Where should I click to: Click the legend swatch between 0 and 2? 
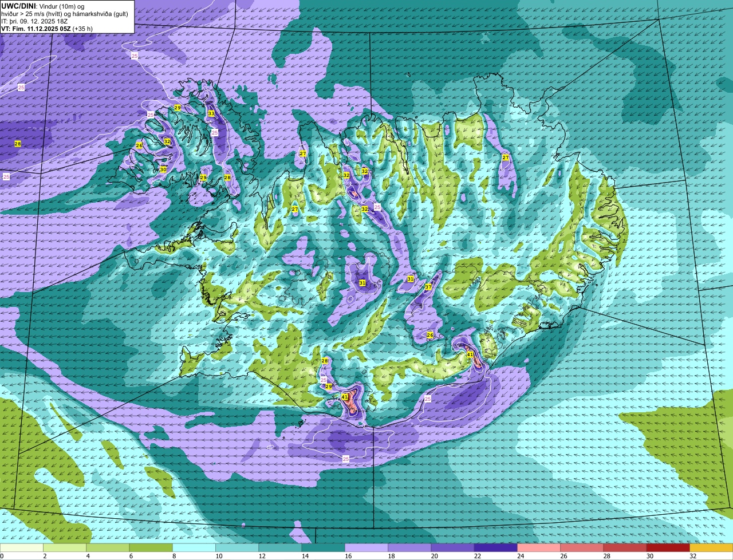[x=22, y=547]
